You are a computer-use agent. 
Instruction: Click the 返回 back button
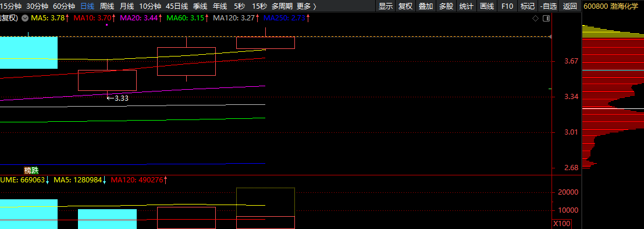click(570, 6)
